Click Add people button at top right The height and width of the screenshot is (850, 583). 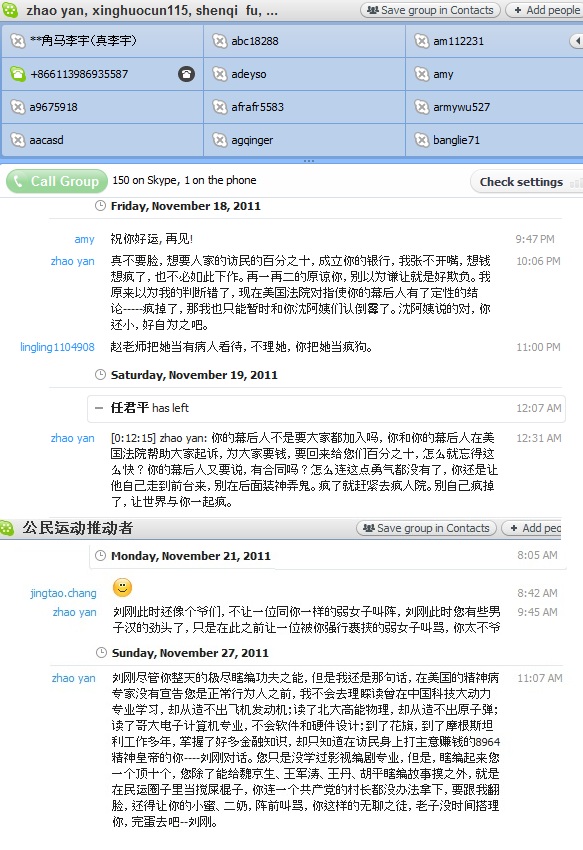[545, 10]
